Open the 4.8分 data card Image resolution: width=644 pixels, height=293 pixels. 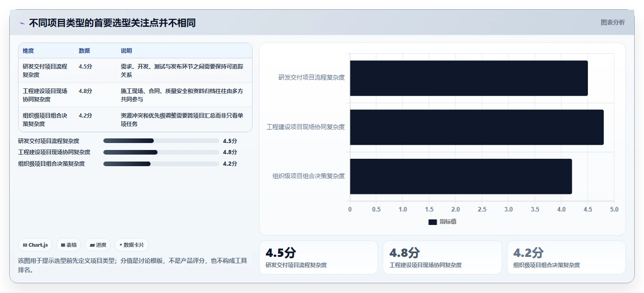pyautogui.click(x=442, y=257)
